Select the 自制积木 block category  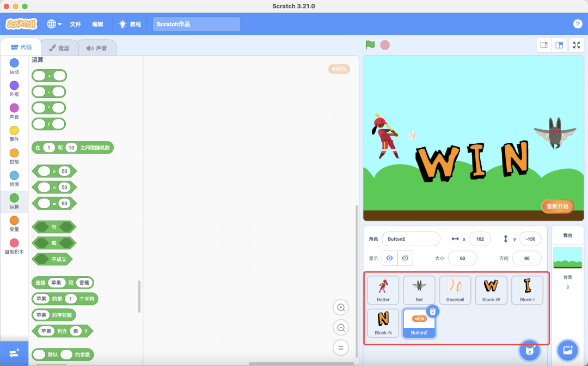[x=14, y=246]
